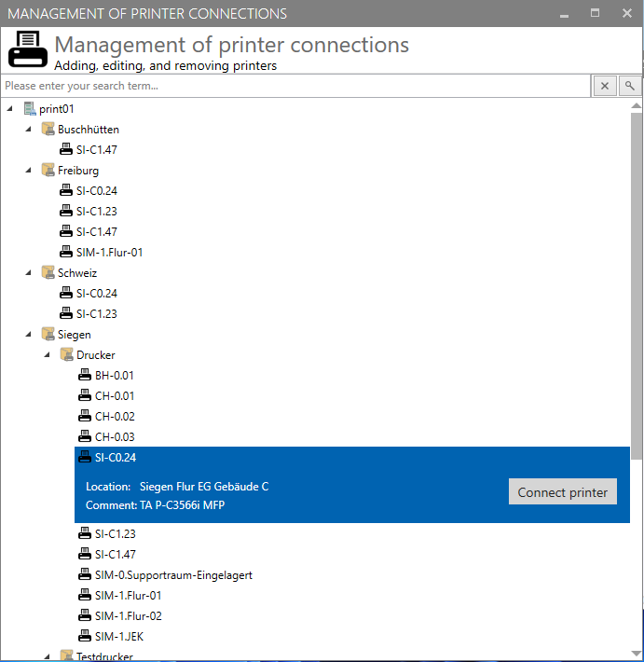This screenshot has width=644, height=662.
Task: Click the Drucker folder icon
Action: (67, 354)
